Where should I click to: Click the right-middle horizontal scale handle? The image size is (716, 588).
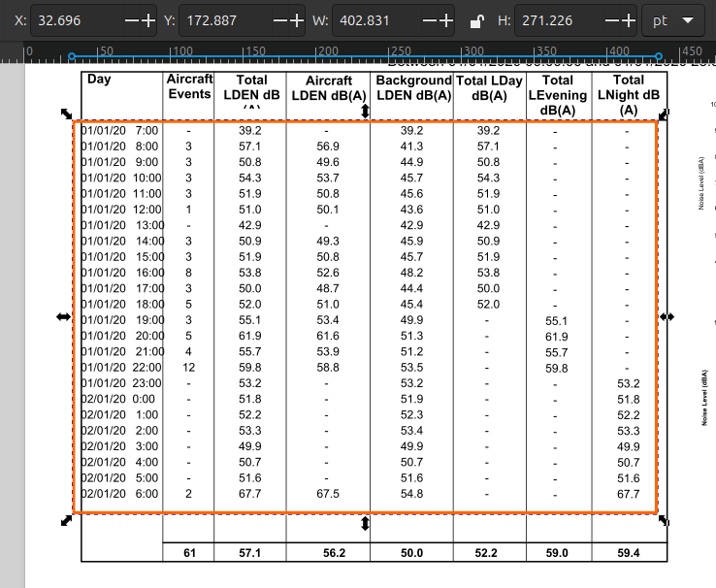(667, 317)
